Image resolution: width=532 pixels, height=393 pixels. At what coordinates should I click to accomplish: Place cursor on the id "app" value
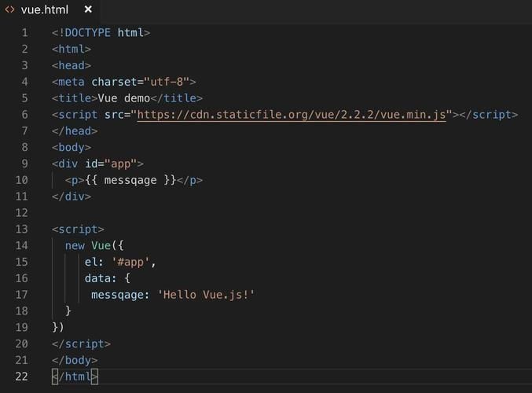point(124,163)
